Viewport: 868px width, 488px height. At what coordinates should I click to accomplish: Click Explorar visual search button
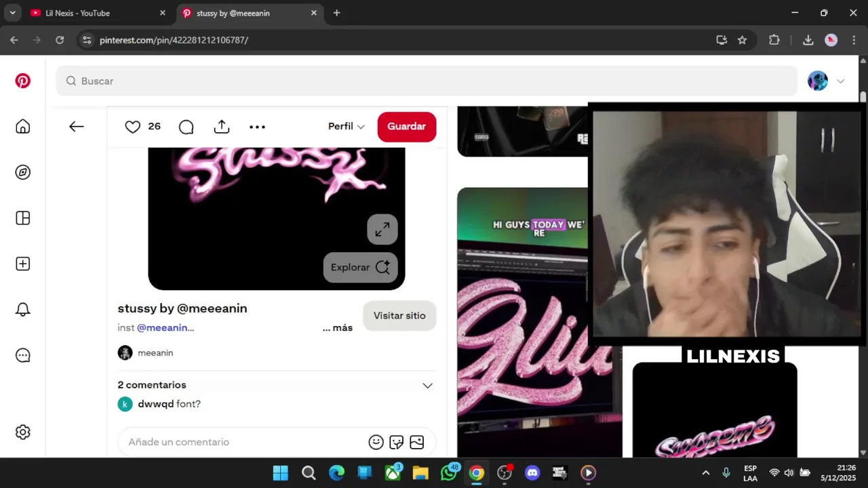pos(361,267)
